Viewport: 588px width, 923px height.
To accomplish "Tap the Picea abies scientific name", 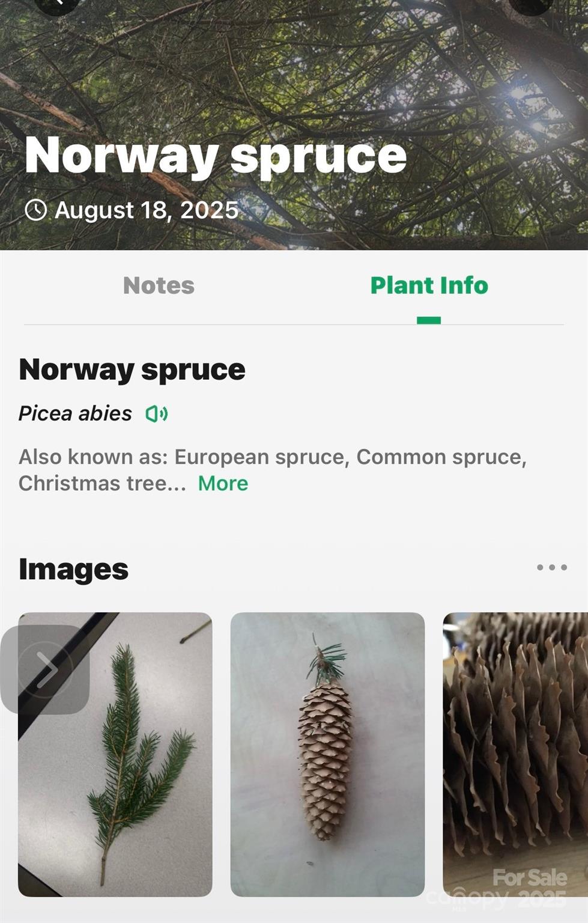I will pyautogui.click(x=75, y=413).
